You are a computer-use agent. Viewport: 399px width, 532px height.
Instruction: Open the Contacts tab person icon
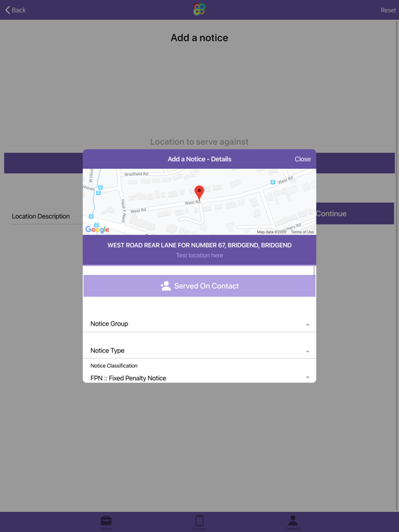tap(293, 520)
